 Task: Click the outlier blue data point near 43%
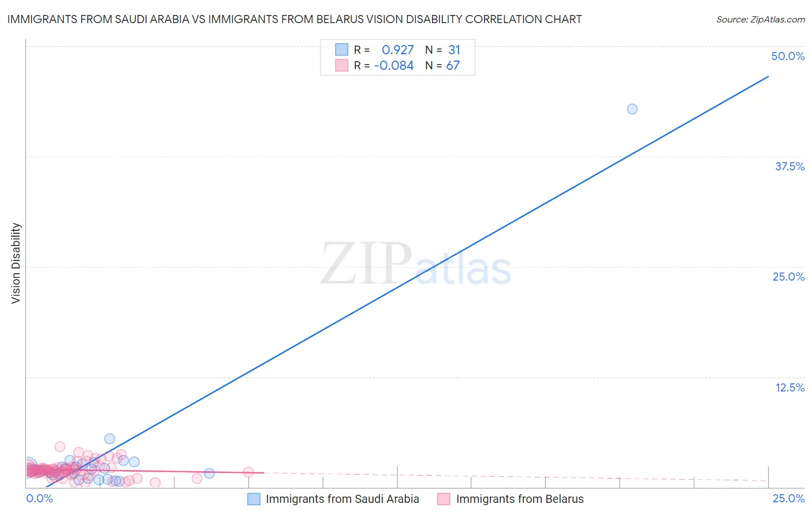click(632, 109)
